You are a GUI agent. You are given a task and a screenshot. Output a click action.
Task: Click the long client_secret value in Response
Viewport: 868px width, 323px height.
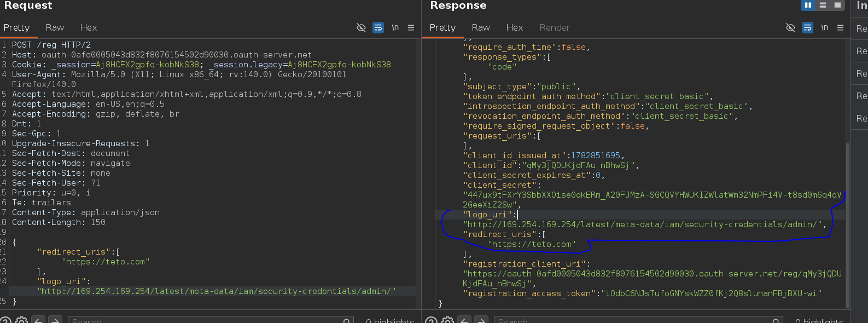pyautogui.click(x=653, y=200)
